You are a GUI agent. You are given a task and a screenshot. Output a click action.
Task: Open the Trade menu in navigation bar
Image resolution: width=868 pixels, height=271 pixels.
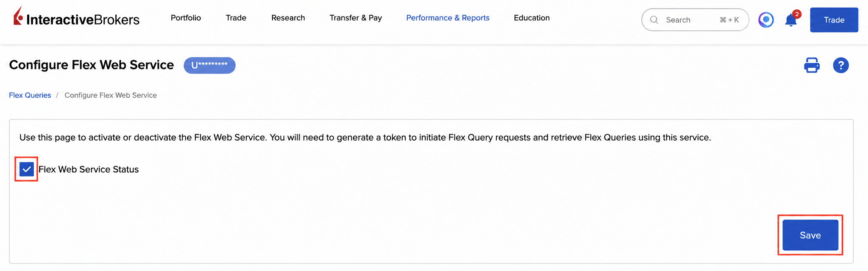coord(236,18)
